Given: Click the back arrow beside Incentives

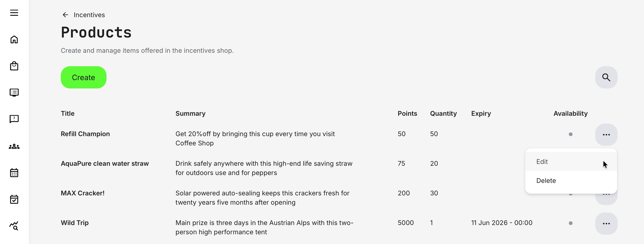Looking at the screenshot, I should click(65, 15).
